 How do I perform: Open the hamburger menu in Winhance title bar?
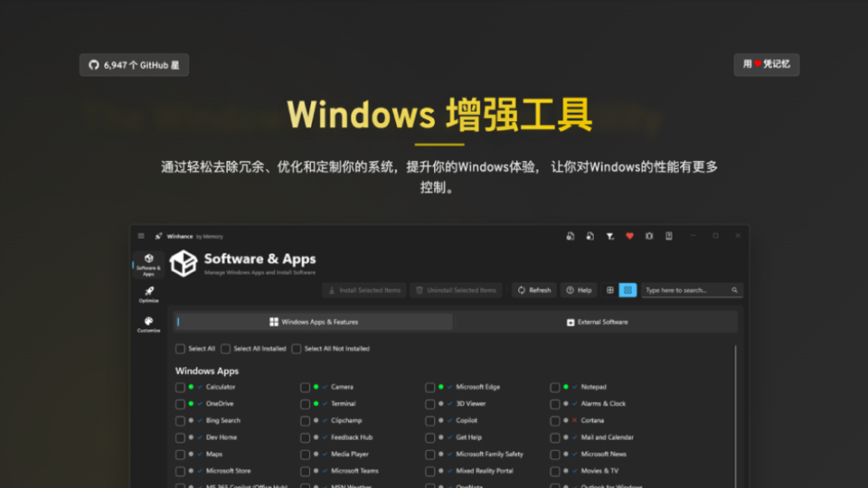point(141,236)
